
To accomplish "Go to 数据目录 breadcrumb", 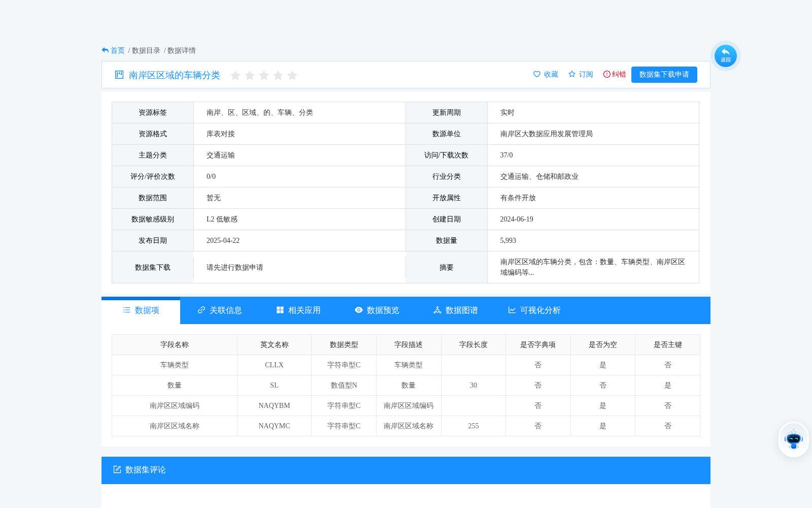I will click(x=146, y=50).
